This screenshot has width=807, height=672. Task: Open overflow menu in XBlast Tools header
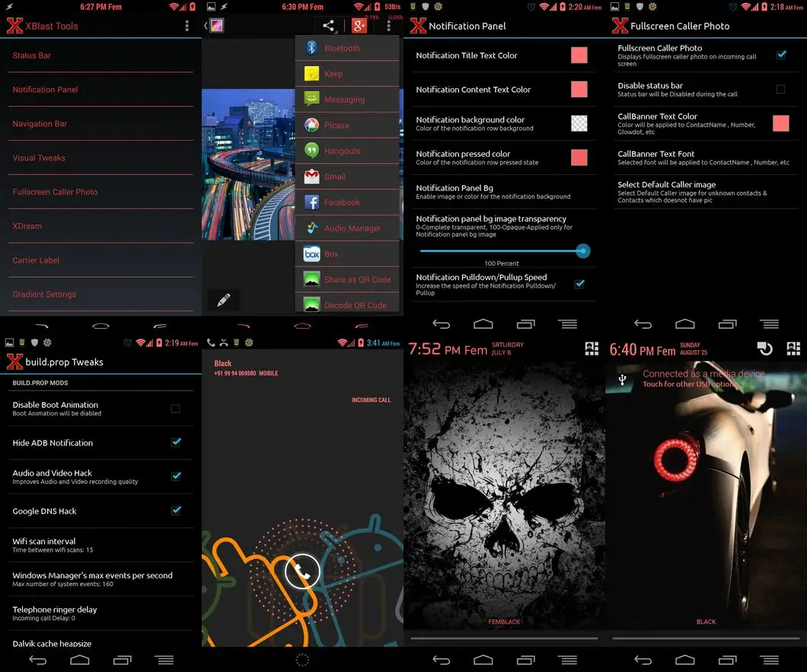point(187,26)
